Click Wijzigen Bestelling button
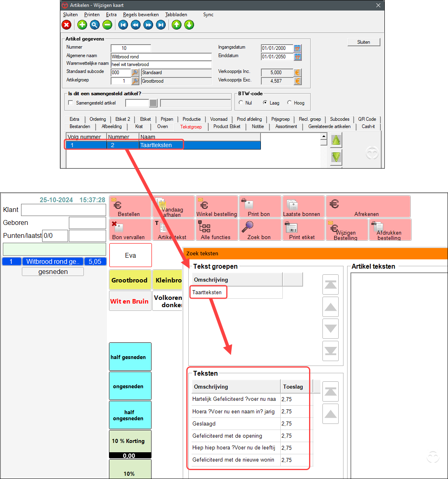This screenshot has height=479, width=448. pos(347,230)
